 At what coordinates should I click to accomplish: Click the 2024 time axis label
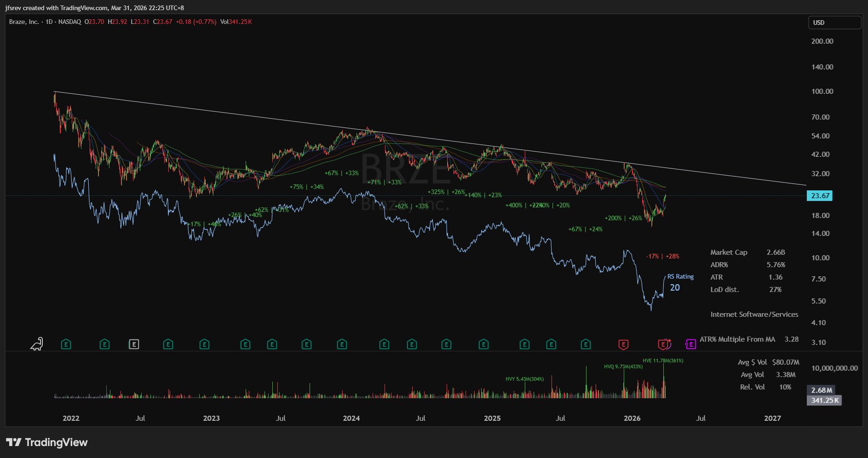[351, 418]
